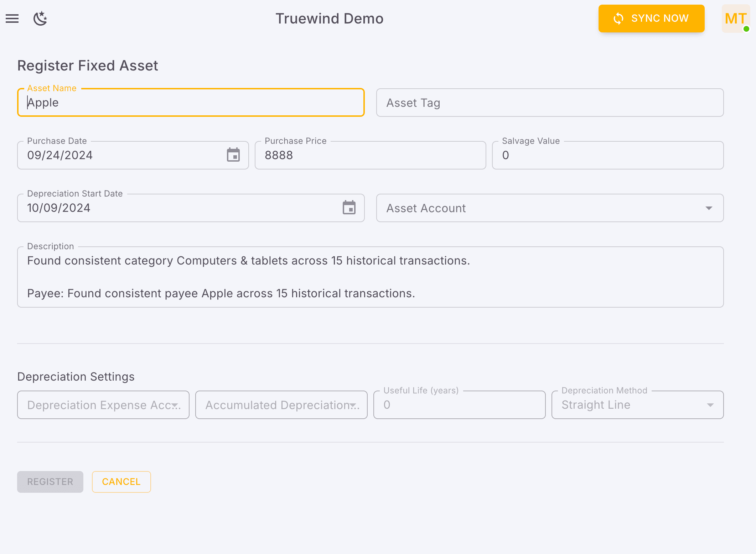The image size is (756, 554).
Task: Cancel the fixed asset registration
Action: (121, 482)
